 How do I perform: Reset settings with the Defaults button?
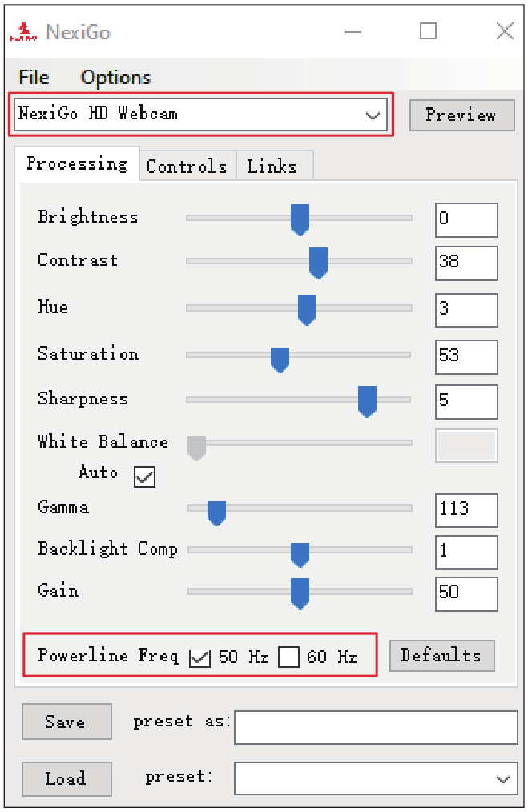(442, 656)
